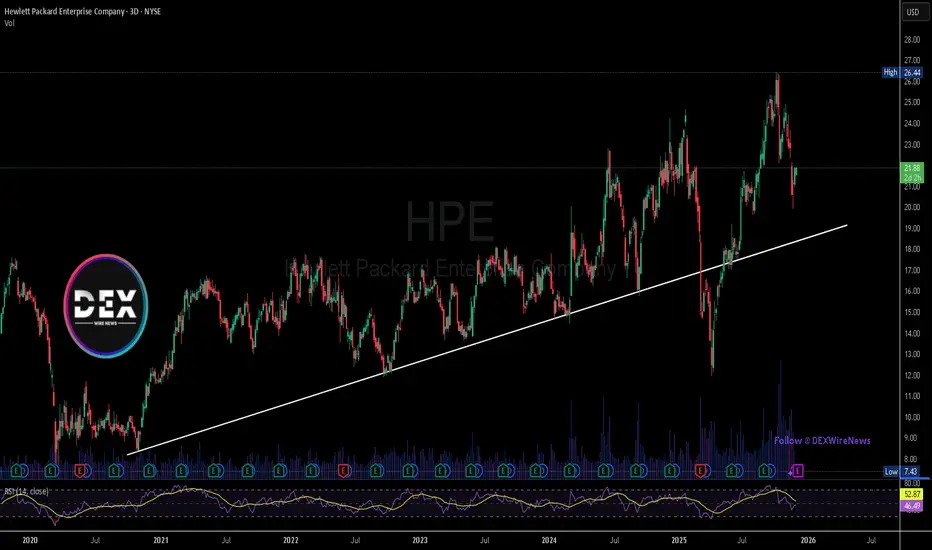Click the 2023 label on time axis
Viewport: 932px width, 550px height.
click(420, 540)
